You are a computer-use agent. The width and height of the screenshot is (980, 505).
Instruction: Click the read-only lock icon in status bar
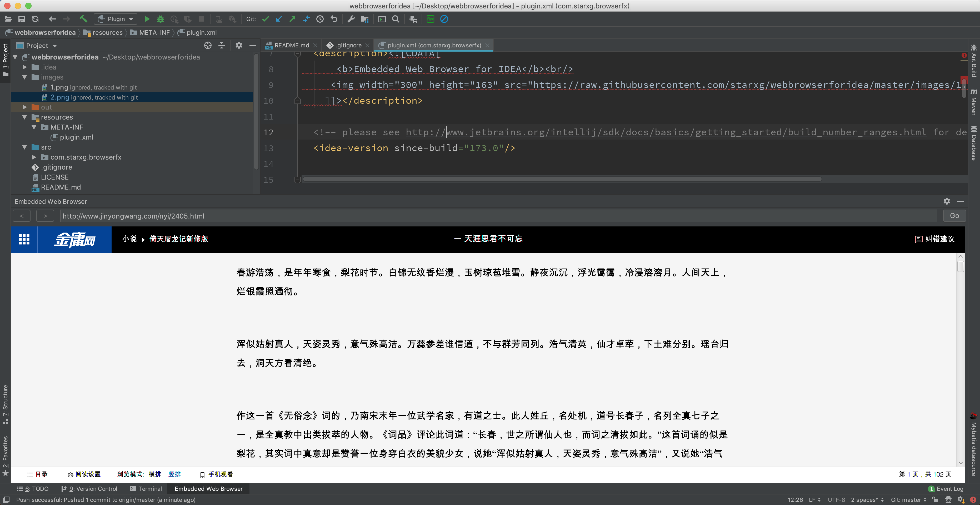[x=935, y=500]
